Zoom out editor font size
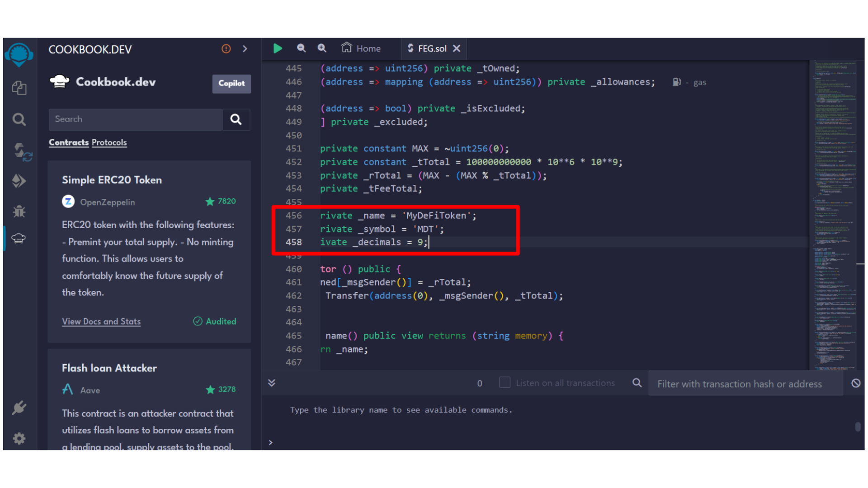 click(x=301, y=48)
